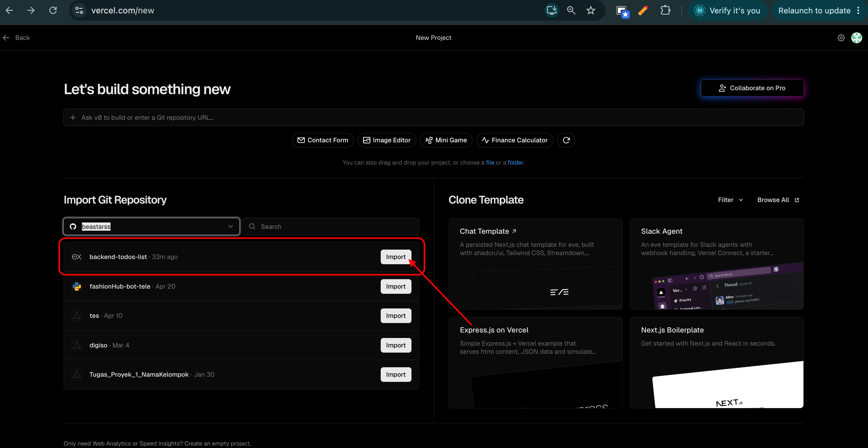Image resolution: width=868 pixels, height=448 pixels.
Task: Open the Next.js Boilerplate template
Action: pos(716,363)
